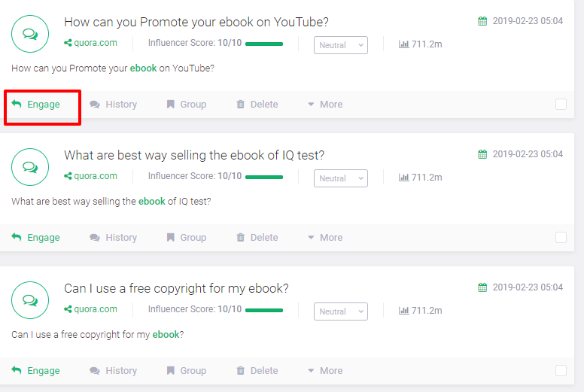
Task: Click chat bubble icon for free copyright post
Action: pos(30,300)
